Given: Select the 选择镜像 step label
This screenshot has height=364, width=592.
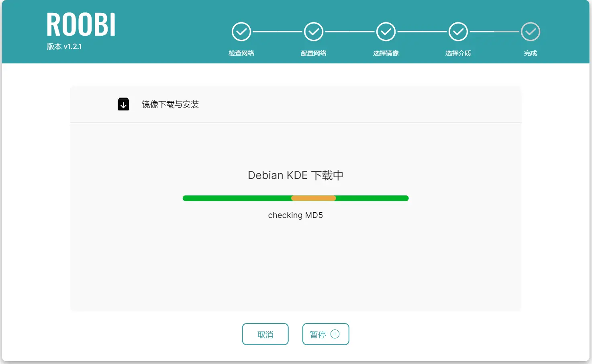Looking at the screenshot, I should click(386, 53).
